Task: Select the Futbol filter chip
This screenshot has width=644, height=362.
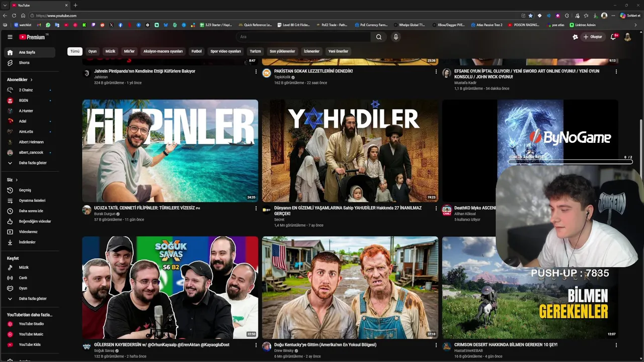Action: [197, 51]
